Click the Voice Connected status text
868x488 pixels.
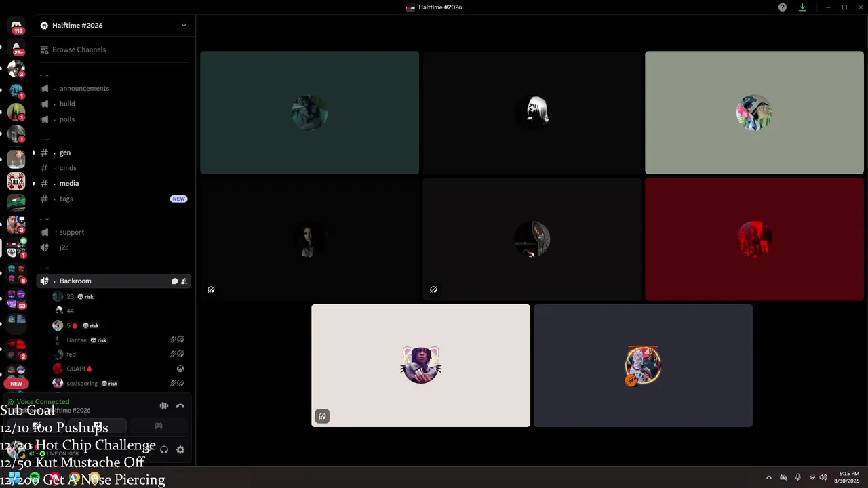tap(43, 402)
